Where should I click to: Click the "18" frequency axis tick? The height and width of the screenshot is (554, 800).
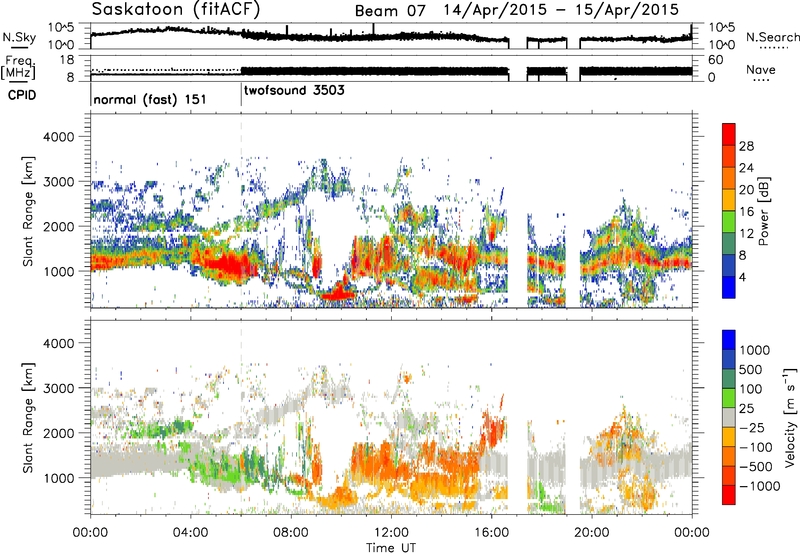67,60
